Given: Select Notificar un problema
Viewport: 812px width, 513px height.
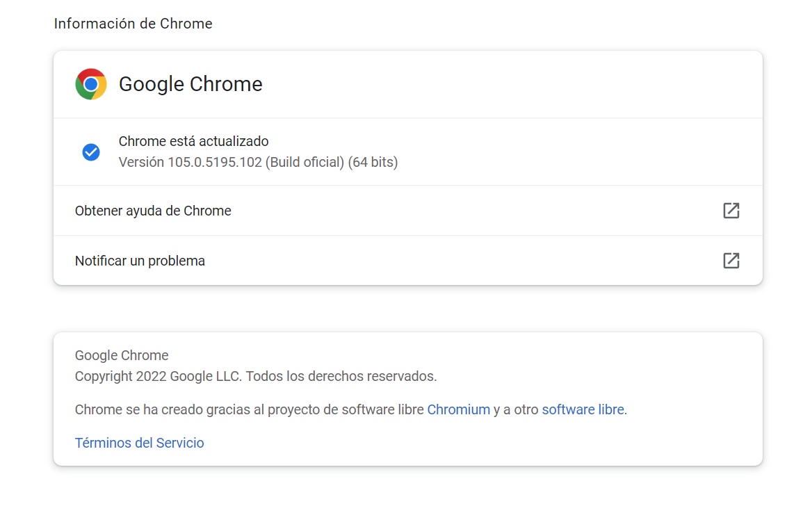Looking at the screenshot, I should (407, 261).
